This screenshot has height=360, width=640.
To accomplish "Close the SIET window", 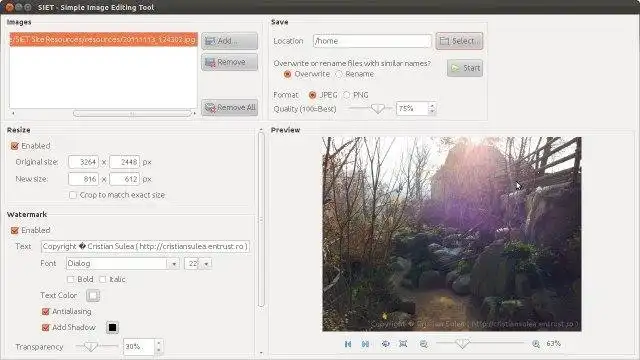I will pyautogui.click(x=9, y=7).
